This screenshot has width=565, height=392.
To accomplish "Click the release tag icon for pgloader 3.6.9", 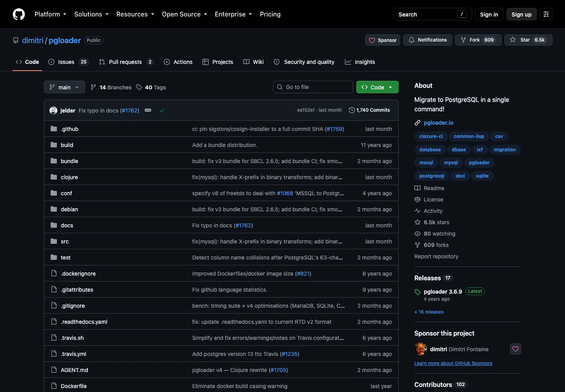I will pyautogui.click(x=417, y=292).
